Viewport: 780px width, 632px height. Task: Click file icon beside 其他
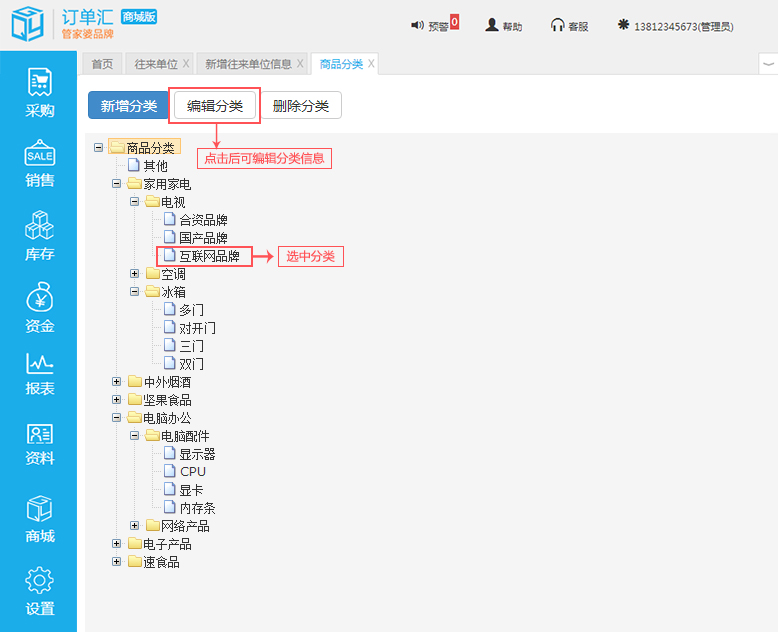pyautogui.click(x=134, y=165)
